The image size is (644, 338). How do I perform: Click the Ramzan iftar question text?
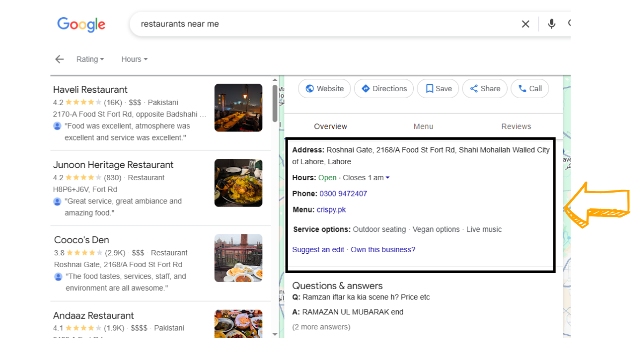[367, 297]
